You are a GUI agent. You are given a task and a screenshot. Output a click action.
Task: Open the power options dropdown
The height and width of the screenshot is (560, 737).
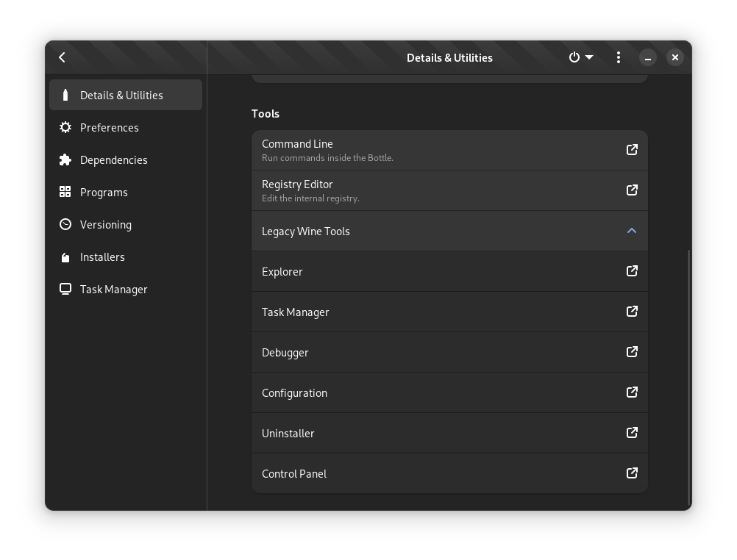[580, 57]
